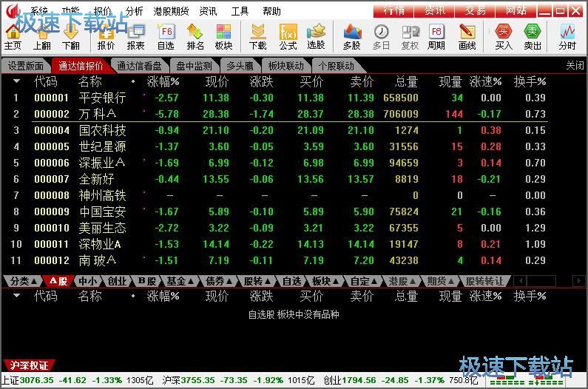The image size is (588, 389).
Task: Select the 中小 board tab
Action: (x=88, y=281)
